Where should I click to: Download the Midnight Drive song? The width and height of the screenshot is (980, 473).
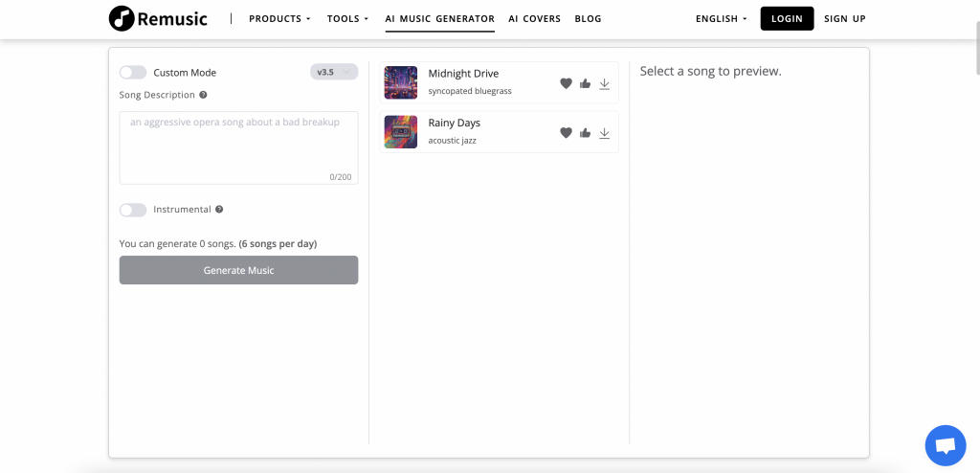point(605,83)
